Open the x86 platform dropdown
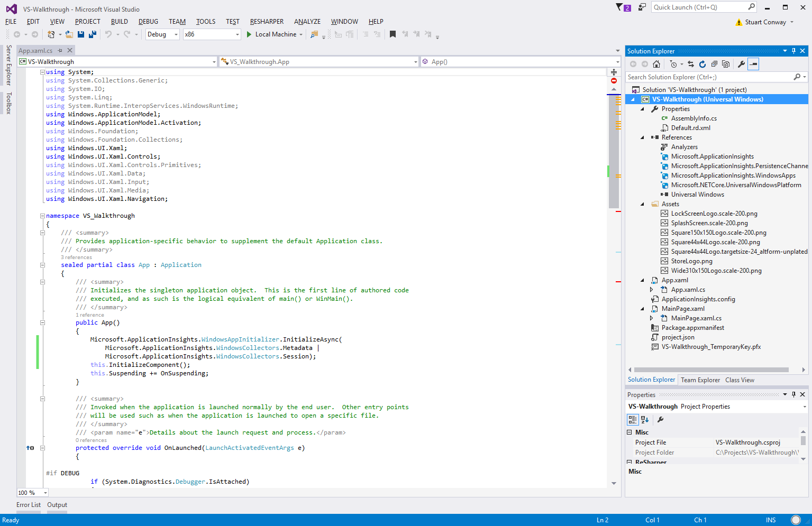 pos(212,34)
